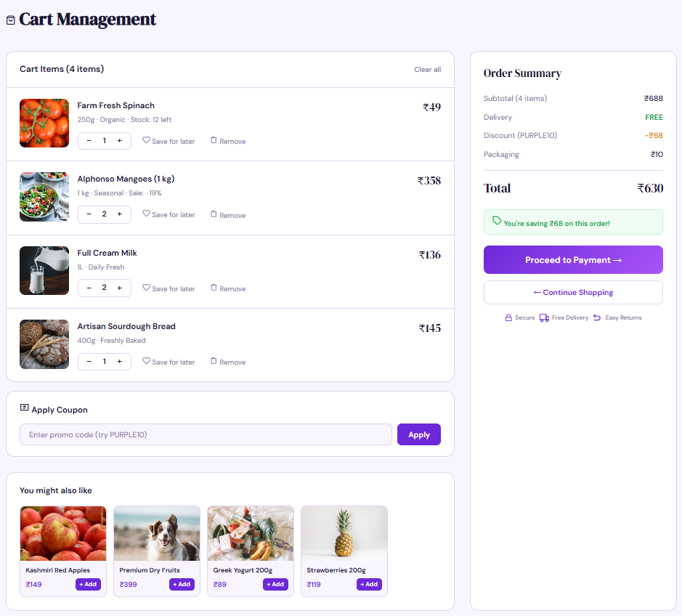The image size is (682, 616).
Task: Click the Continue Shopping button
Action: 572,292
